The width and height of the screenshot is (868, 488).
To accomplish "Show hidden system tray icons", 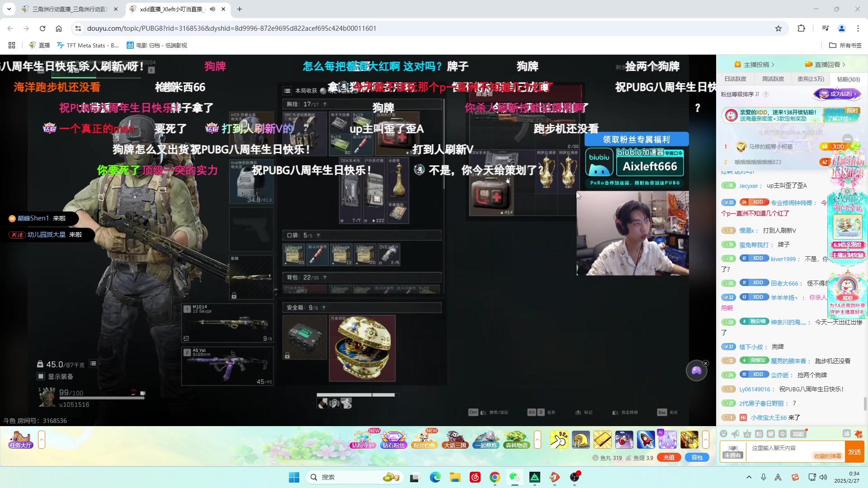I will click(749, 477).
